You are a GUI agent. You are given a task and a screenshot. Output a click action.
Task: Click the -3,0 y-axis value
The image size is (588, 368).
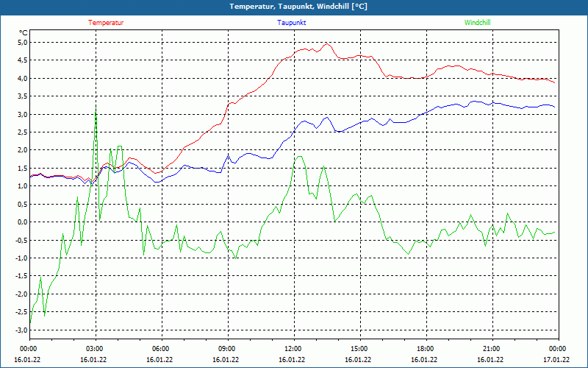pos(22,330)
